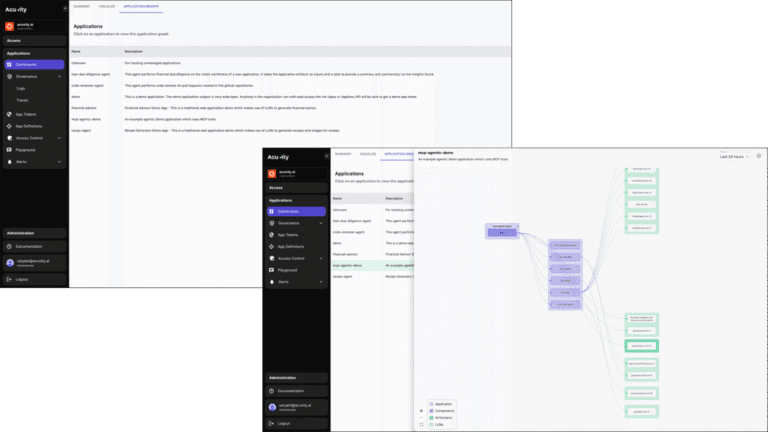This screenshot has height=432, width=768.
Task: Click the zoom in plus icon on the graph
Action: (421, 410)
